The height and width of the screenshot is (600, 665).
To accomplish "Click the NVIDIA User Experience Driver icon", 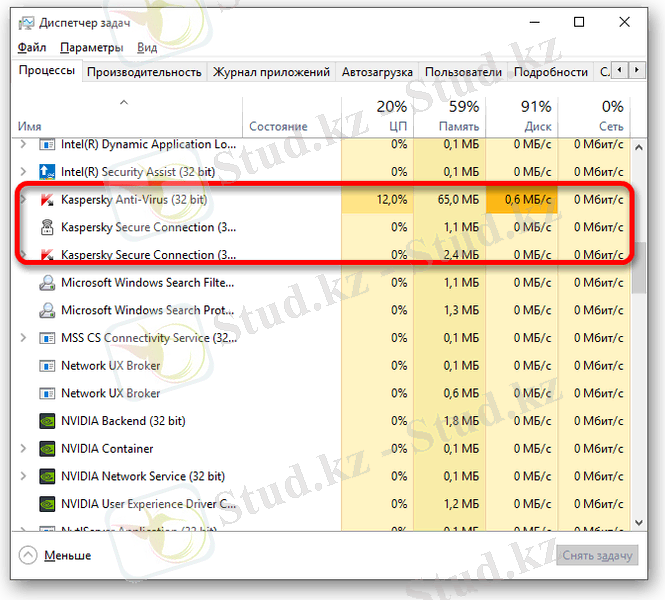I will point(47,504).
